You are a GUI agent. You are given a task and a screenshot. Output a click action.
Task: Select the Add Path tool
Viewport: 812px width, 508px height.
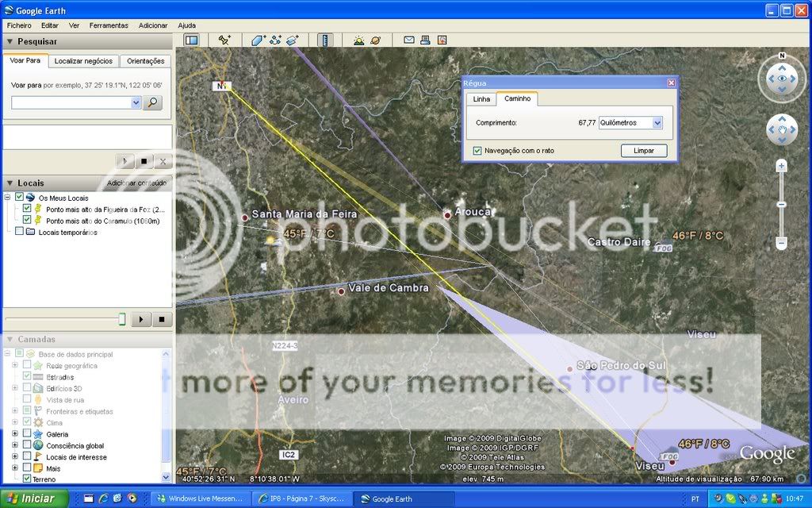point(275,40)
